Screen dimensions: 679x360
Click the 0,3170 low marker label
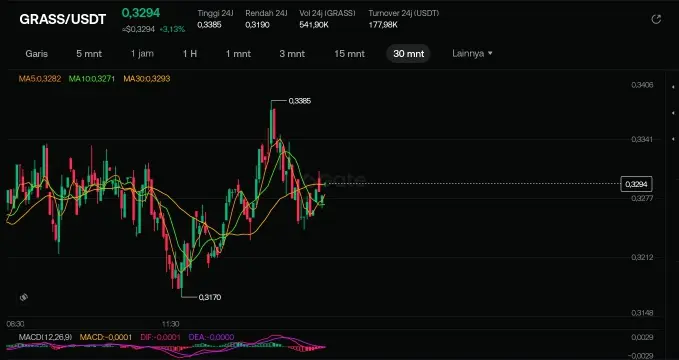(x=210, y=297)
